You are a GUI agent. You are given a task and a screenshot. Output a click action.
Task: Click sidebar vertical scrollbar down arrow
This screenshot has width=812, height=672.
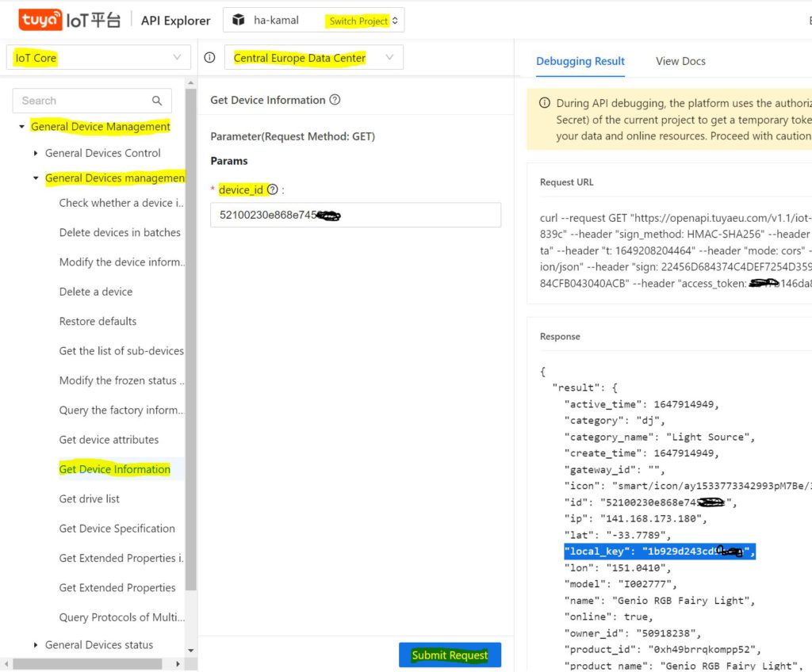click(190, 651)
